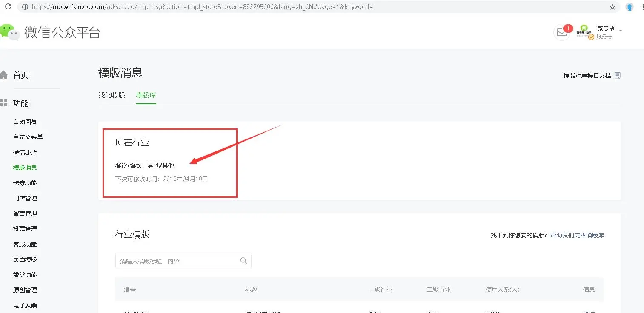Open 自动回复 in the sidebar

click(x=25, y=122)
